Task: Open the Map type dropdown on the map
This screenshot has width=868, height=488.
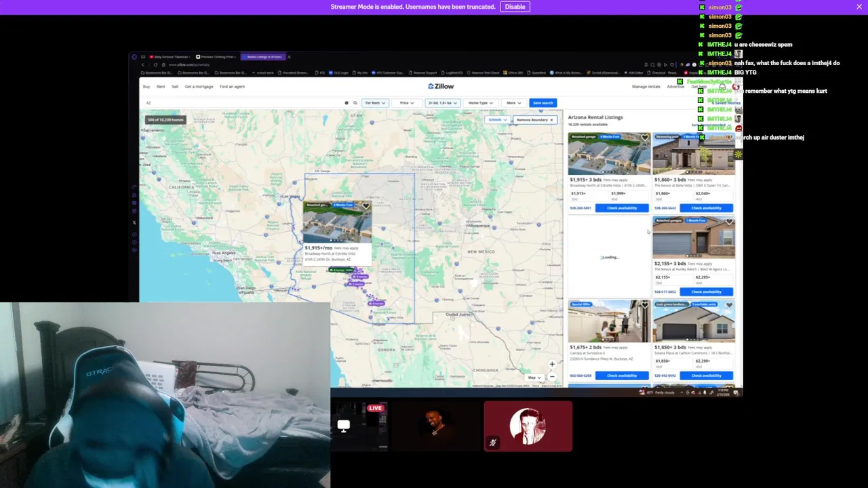Action: click(534, 378)
